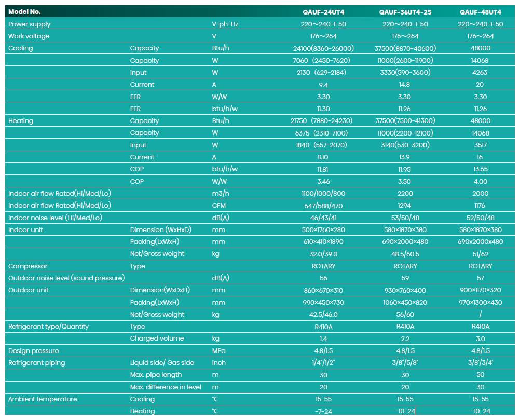Select the Refrigerant type/Quantity label

pos(48,327)
